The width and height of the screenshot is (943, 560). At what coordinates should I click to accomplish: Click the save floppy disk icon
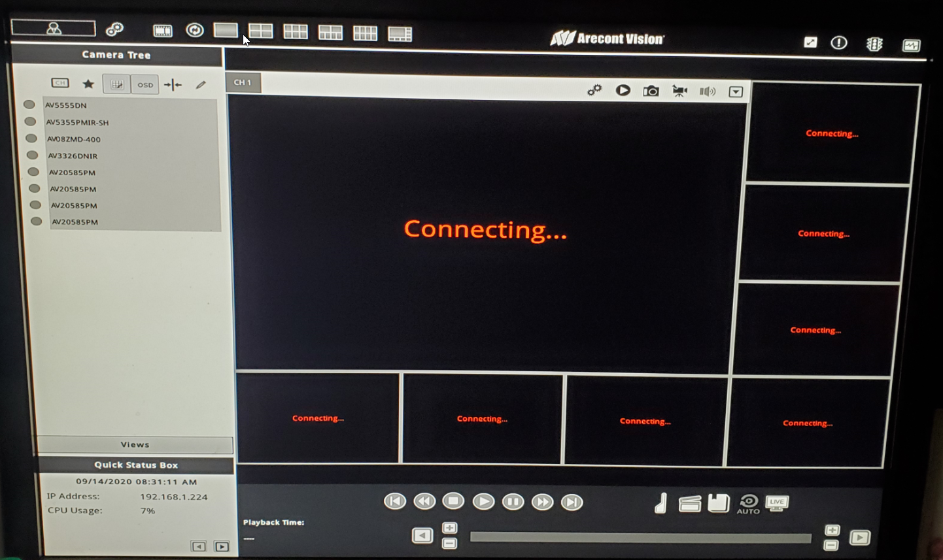pos(718,503)
